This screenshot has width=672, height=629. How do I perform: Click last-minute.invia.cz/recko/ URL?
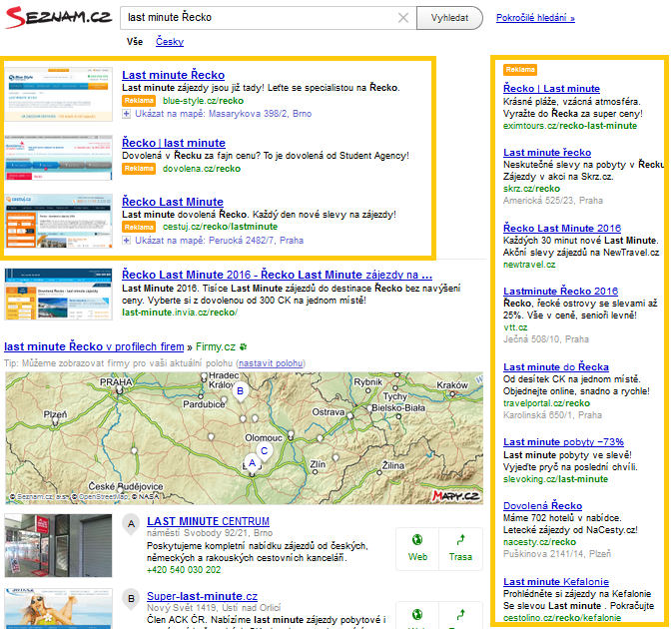tap(180, 313)
